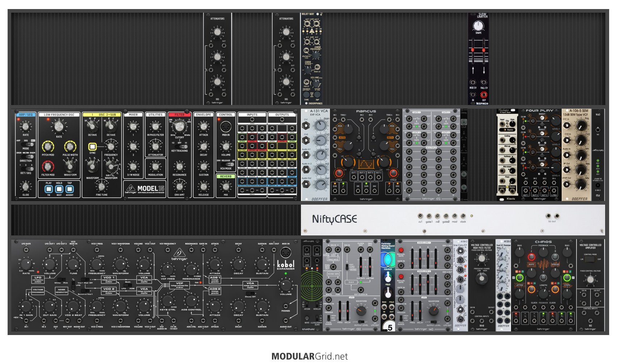
Task: Click the REVERB MIX knob on Model 15
Action: tap(226, 187)
